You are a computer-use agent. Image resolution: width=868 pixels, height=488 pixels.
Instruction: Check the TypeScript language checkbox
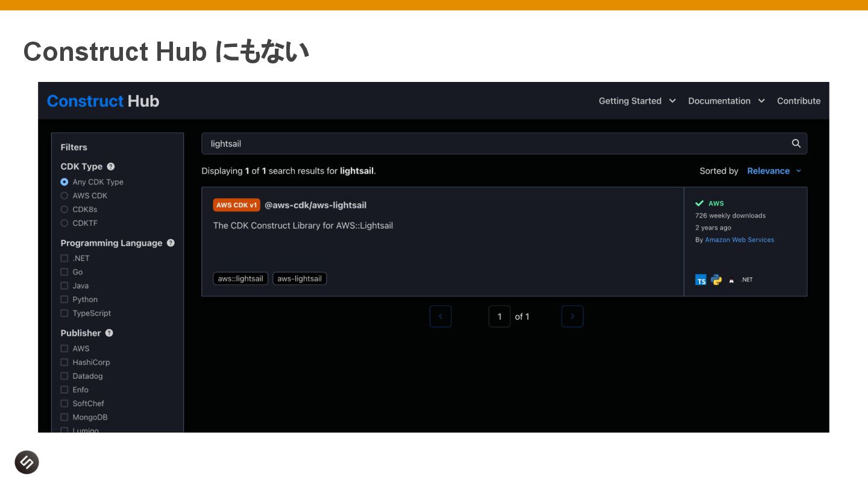click(64, 313)
